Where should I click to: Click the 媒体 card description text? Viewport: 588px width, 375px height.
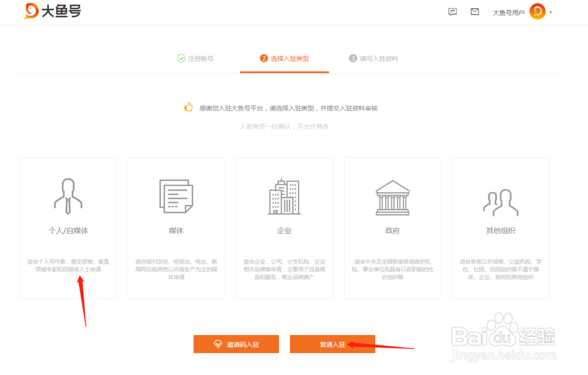click(176, 269)
